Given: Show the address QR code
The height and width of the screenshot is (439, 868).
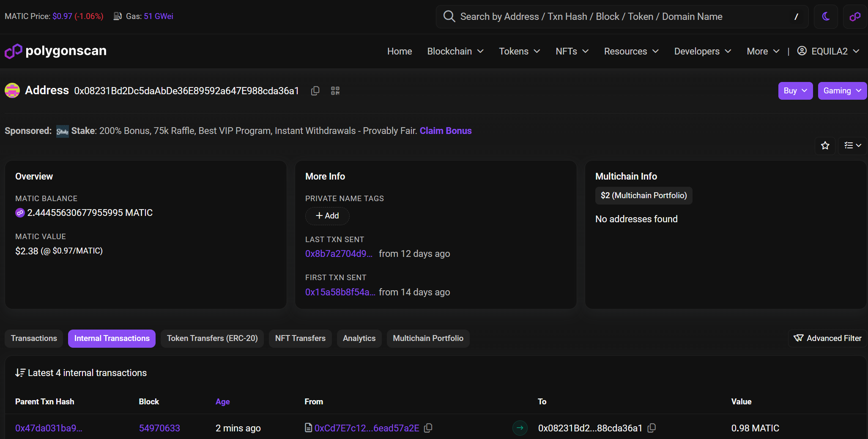Looking at the screenshot, I should 335,91.
